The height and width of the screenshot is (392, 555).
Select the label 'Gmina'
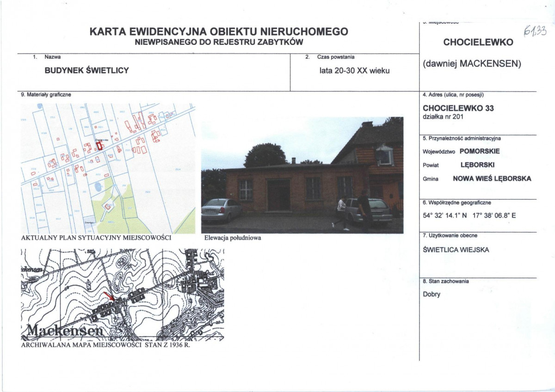(430, 178)
